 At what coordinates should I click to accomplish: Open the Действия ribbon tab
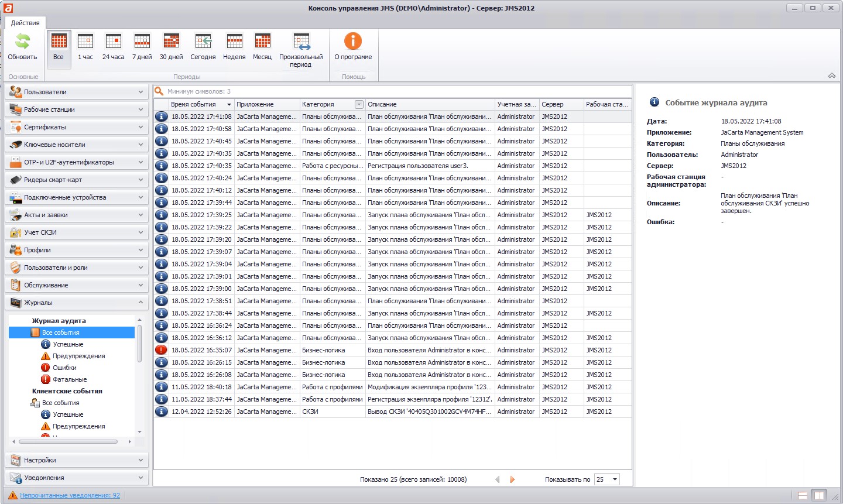[25, 23]
